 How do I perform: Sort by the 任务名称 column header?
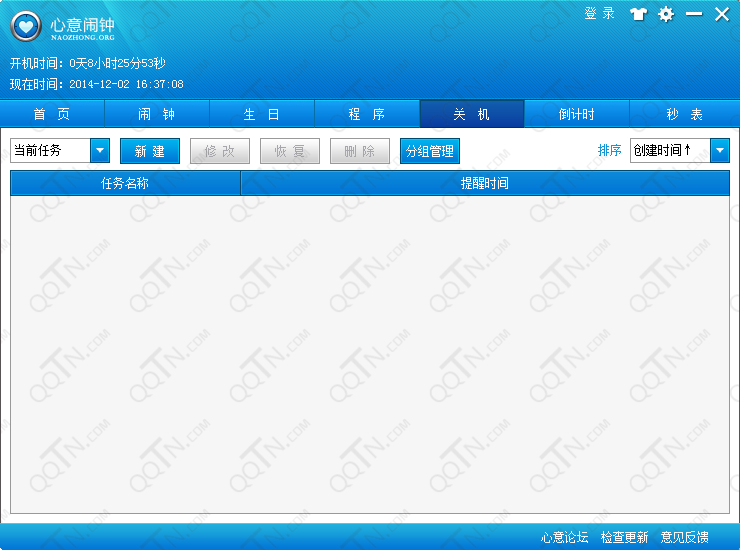125,183
